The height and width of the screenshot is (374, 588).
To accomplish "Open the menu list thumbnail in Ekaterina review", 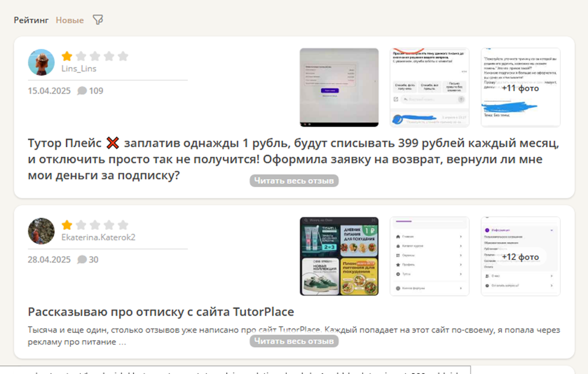I will click(429, 256).
